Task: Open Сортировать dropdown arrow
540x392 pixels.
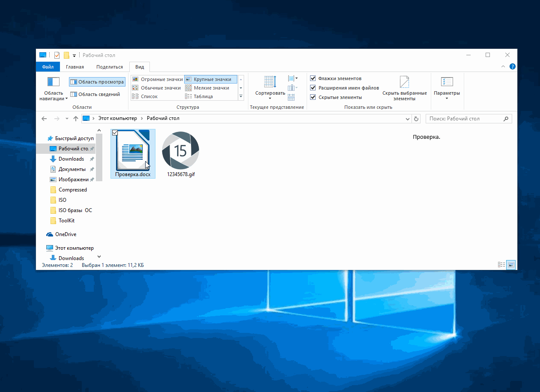Action: 270,99
